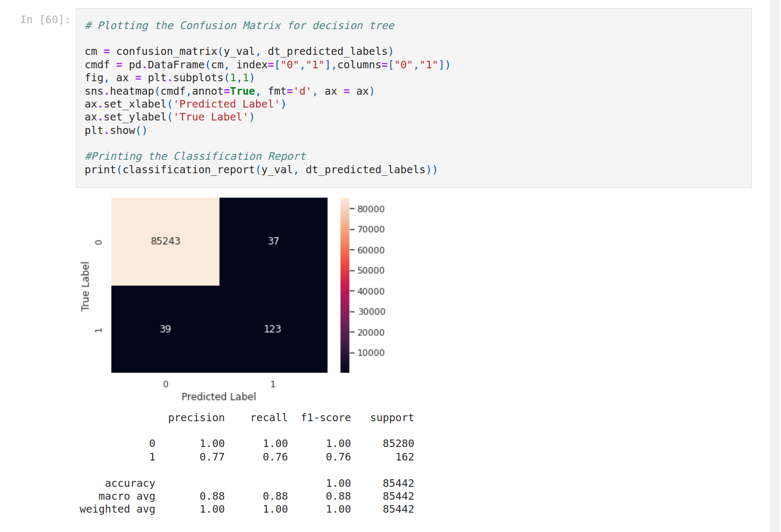Click the plt.show() line

click(116, 130)
